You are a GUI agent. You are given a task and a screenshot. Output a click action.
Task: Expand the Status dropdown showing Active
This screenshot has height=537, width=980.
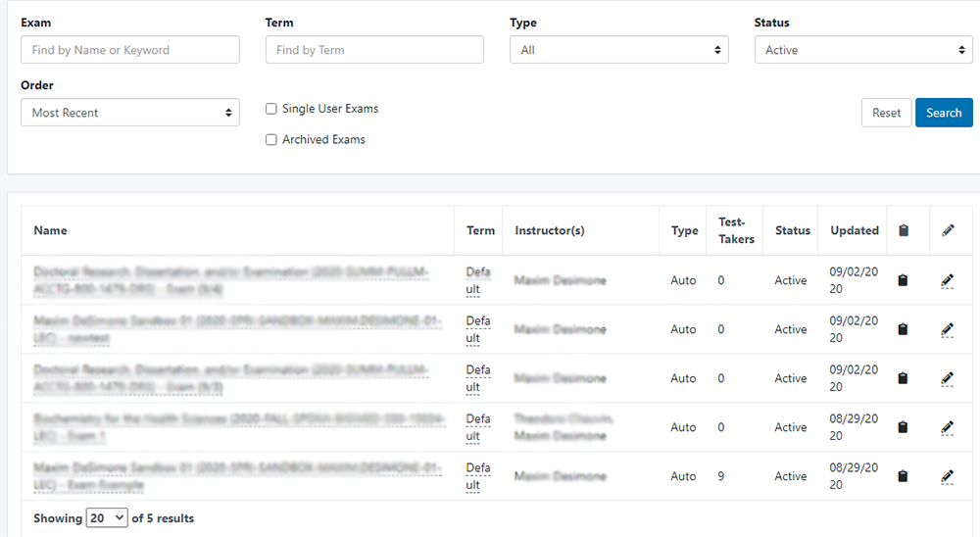click(862, 50)
